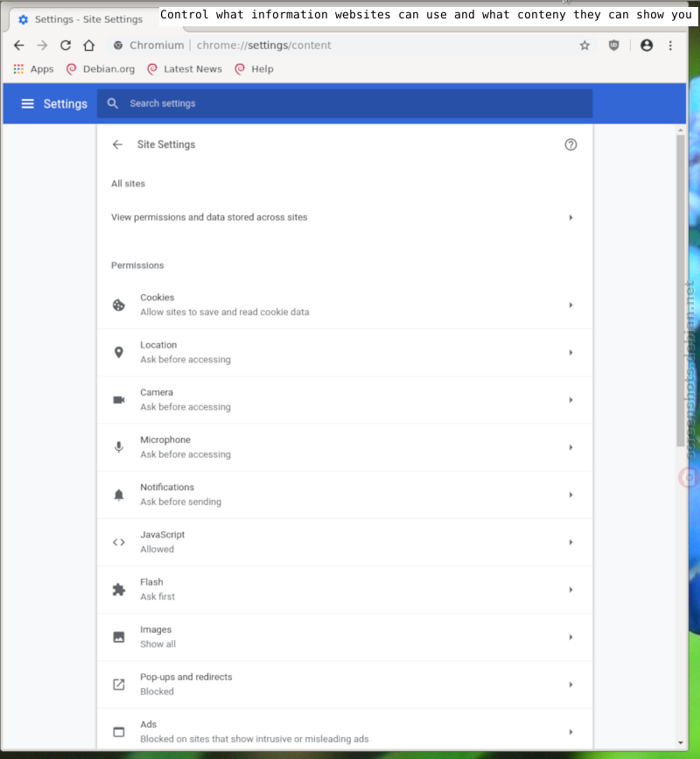Click the JavaScript code brackets icon
The width and height of the screenshot is (700, 759).
(118, 542)
